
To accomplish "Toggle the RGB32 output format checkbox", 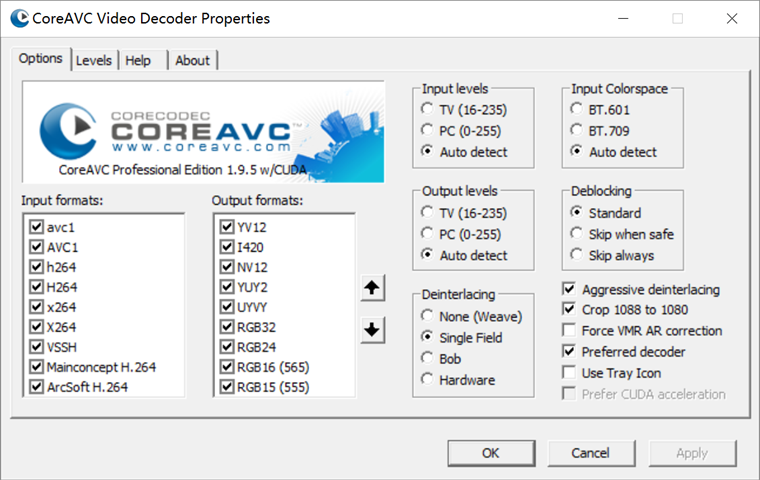I will (x=227, y=327).
